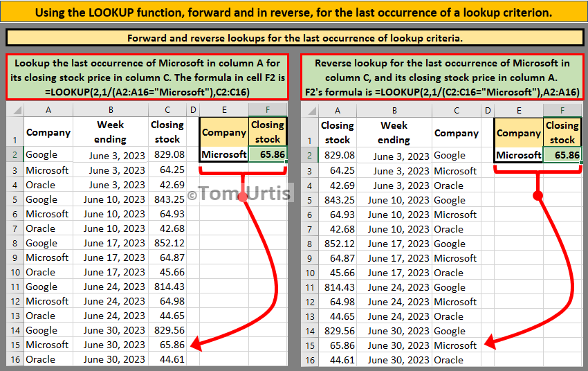The width and height of the screenshot is (588, 371).
Task: Select column A header above Closing stock in reverse sheet
Action: click(338, 111)
